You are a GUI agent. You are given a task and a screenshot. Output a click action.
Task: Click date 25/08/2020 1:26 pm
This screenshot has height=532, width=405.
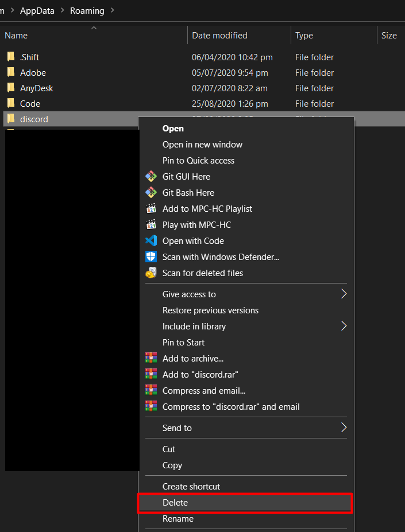tap(230, 103)
